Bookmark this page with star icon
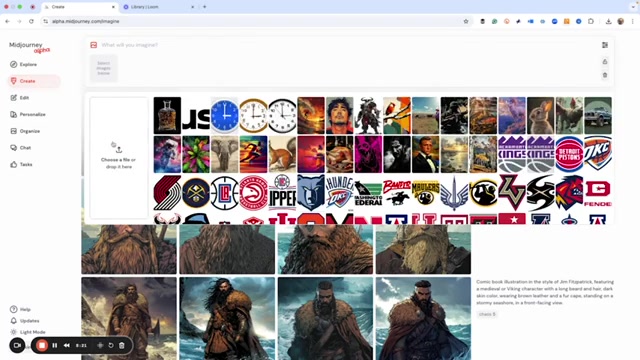Viewport: 640px width, 360px height. 466,21
